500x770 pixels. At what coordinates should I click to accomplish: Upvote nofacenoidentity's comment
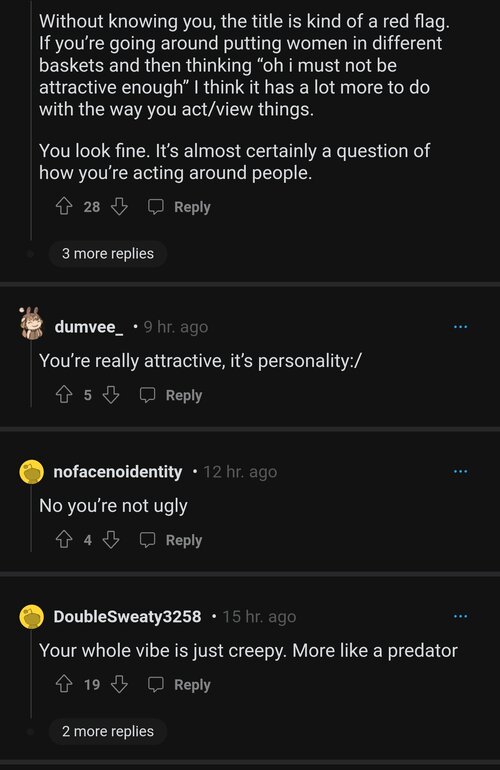click(x=64, y=540)
